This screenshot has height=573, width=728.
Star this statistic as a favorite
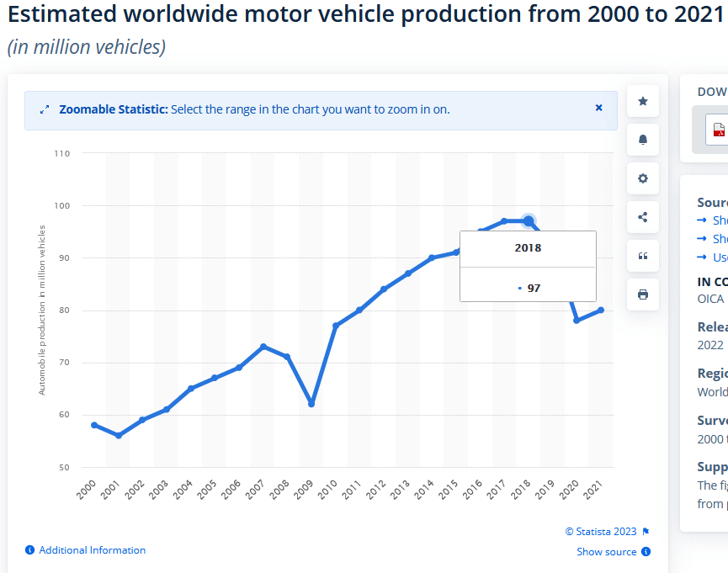pos(642,100)
